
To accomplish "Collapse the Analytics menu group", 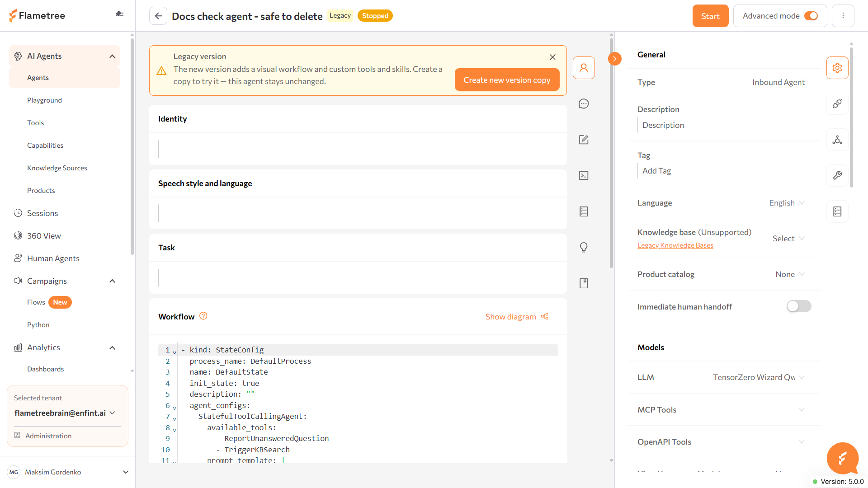I will point(113,348).
